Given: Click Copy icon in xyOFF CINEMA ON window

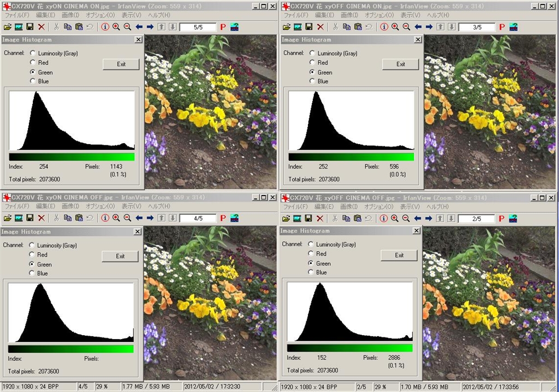Looking at the screenshot, I should (347, 27).
